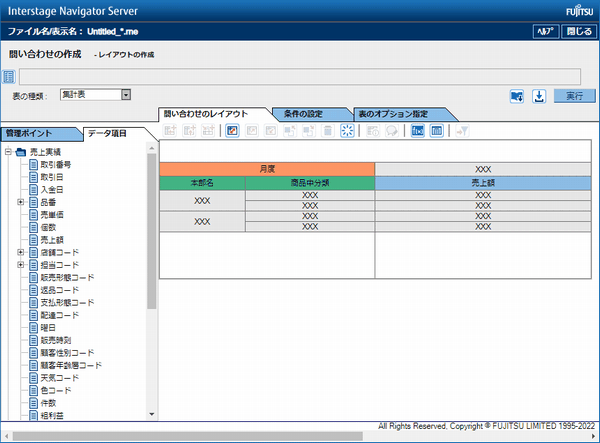This screenshot has height=443, width=600.
Task: Collapse the 売上実績 root node
Action: (8, 152)
